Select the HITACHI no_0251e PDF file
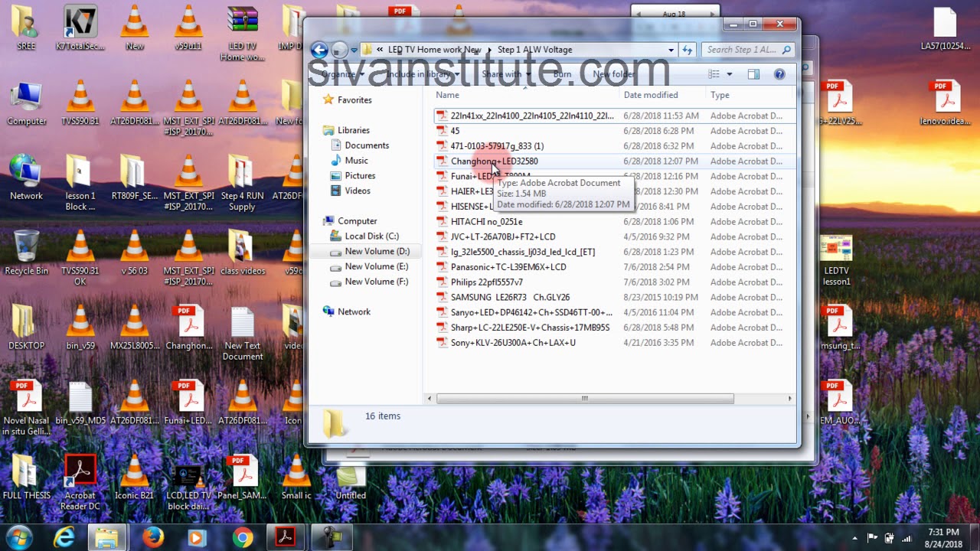 click(x=486, y=222)
